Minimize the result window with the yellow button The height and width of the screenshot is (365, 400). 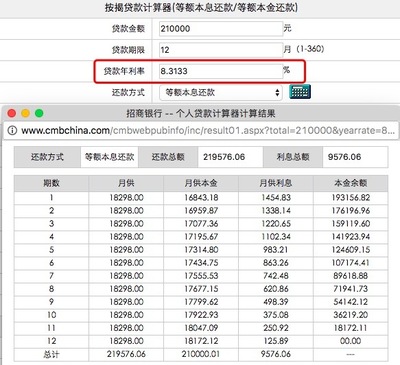click(26, 113)
